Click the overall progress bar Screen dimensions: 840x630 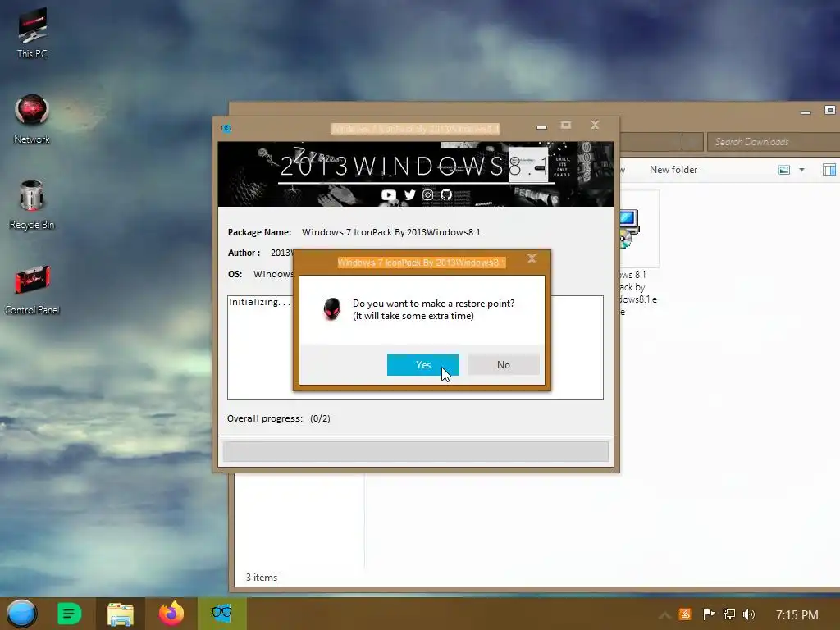click(416, 451)
